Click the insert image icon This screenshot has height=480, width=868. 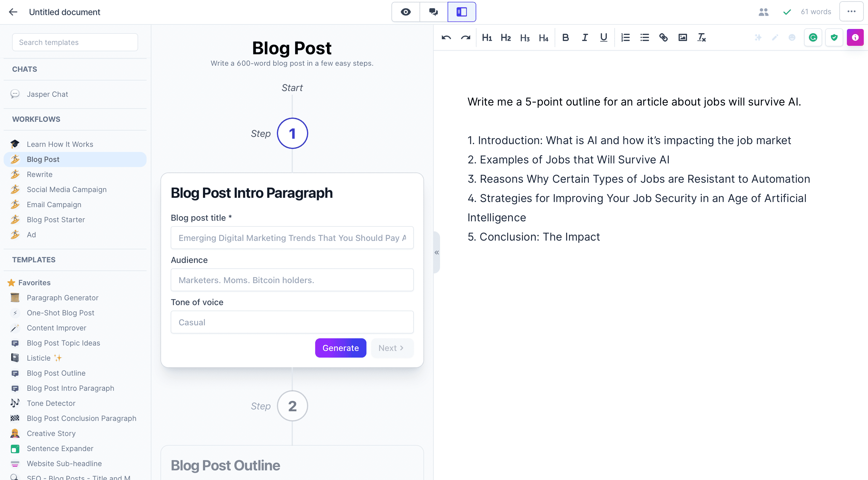click(x=682, y=37)
